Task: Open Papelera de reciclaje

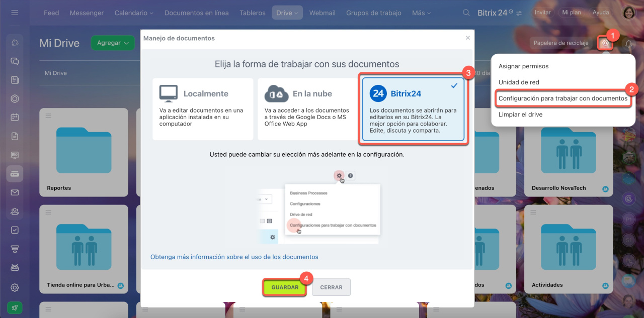Action: coord(561,43)
